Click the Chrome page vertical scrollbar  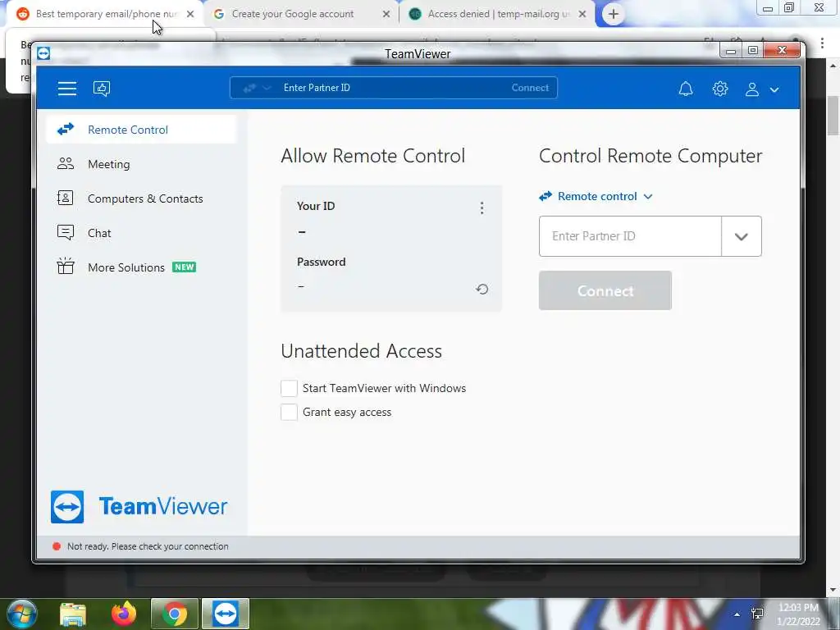tap(833, 116)
